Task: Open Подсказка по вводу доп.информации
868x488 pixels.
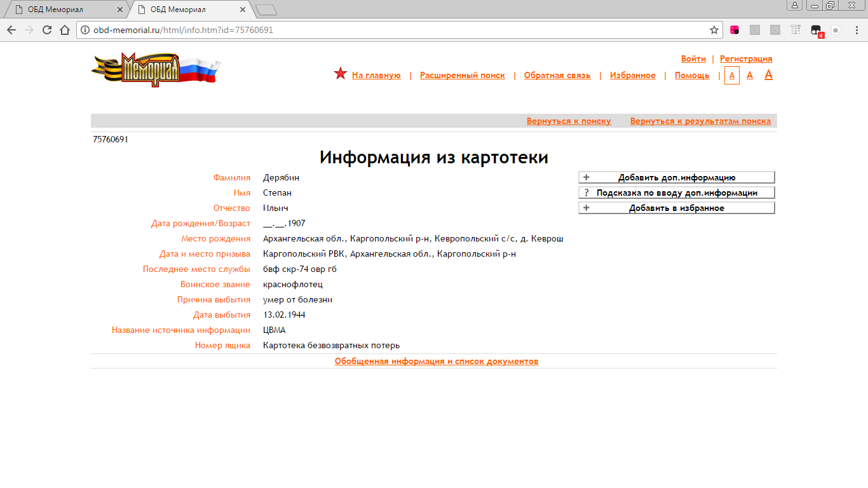Action: (x=677, y=193)
